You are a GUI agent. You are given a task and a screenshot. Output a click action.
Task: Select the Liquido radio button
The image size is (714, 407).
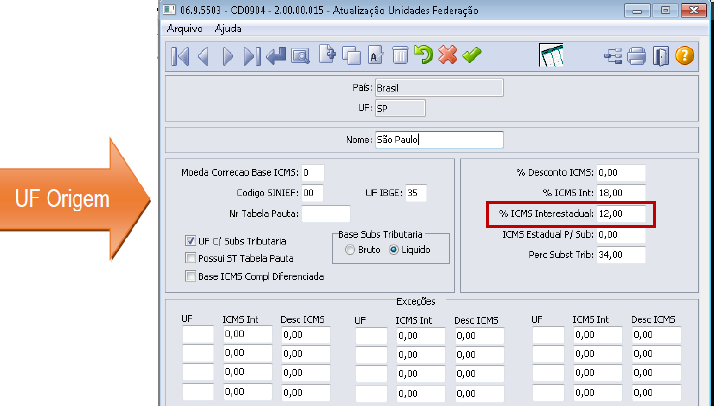point(394,250)
